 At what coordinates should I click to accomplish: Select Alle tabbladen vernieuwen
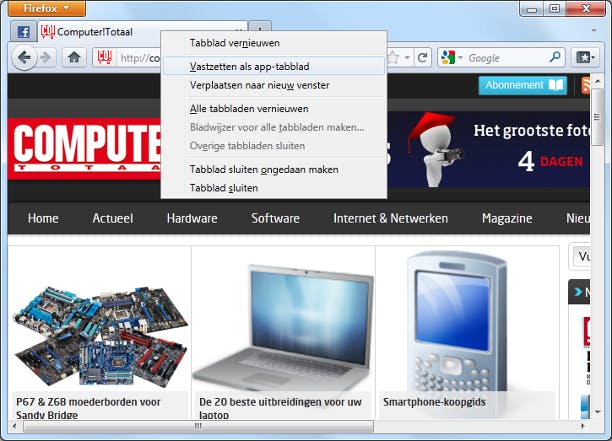(x=274, y=108)
